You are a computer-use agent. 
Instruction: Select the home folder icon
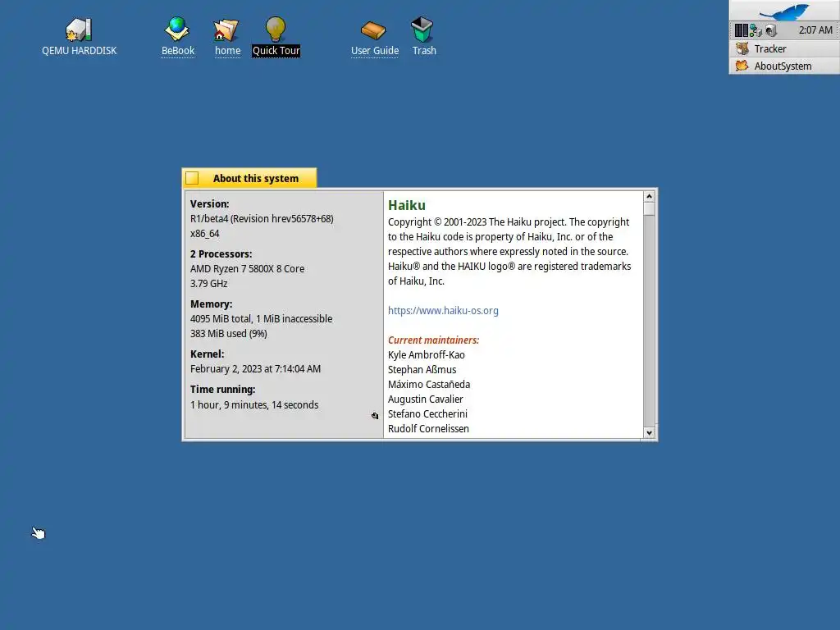click(x=226, y=30)
